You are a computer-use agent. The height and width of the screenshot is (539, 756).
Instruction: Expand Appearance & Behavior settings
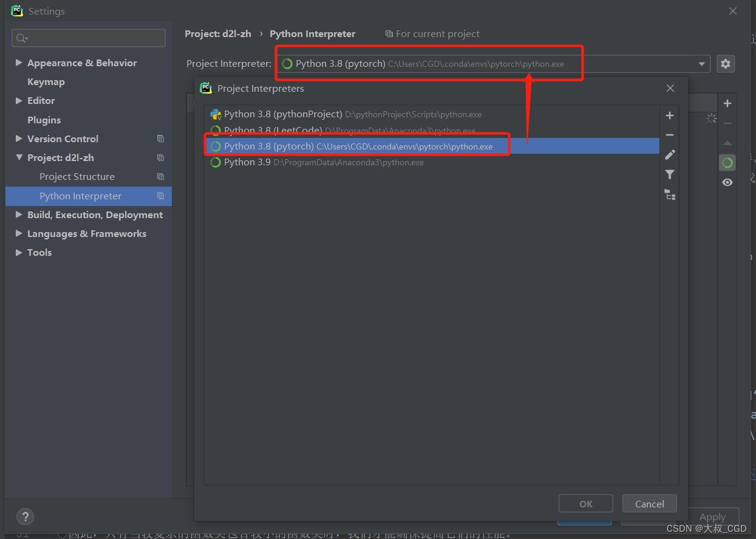pos(19,63)
